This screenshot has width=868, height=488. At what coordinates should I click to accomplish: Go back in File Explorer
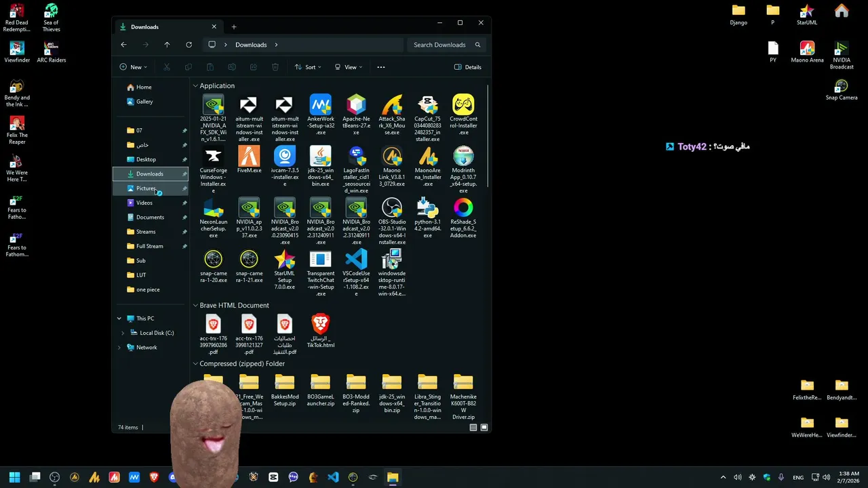(x=123, y=45)
